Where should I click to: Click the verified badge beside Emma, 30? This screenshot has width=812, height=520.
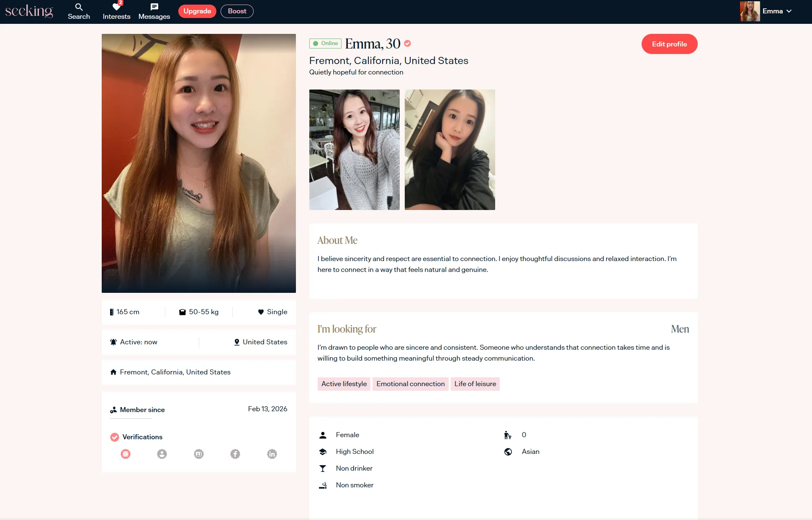[x=408, y=44]
